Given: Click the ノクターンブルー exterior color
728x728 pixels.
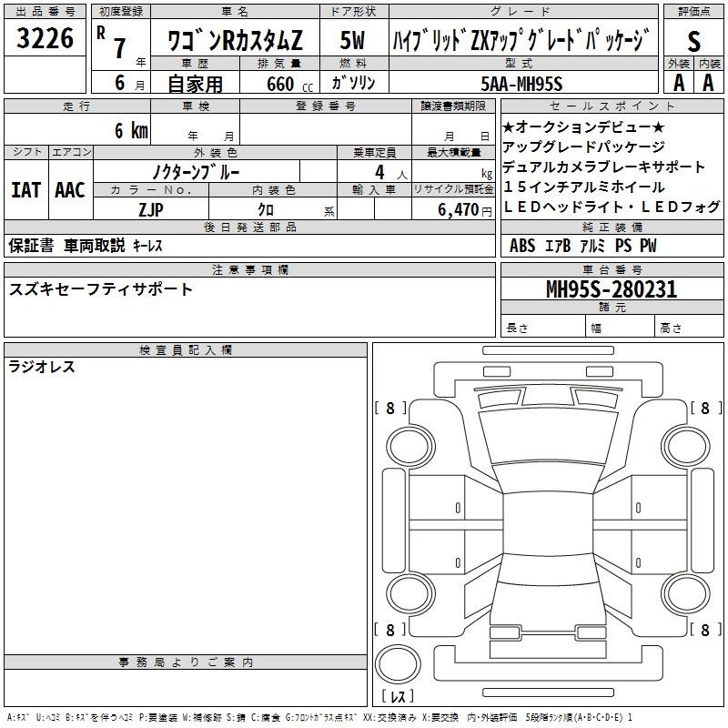Looking at the screenshot, I should tap(196, 171).
